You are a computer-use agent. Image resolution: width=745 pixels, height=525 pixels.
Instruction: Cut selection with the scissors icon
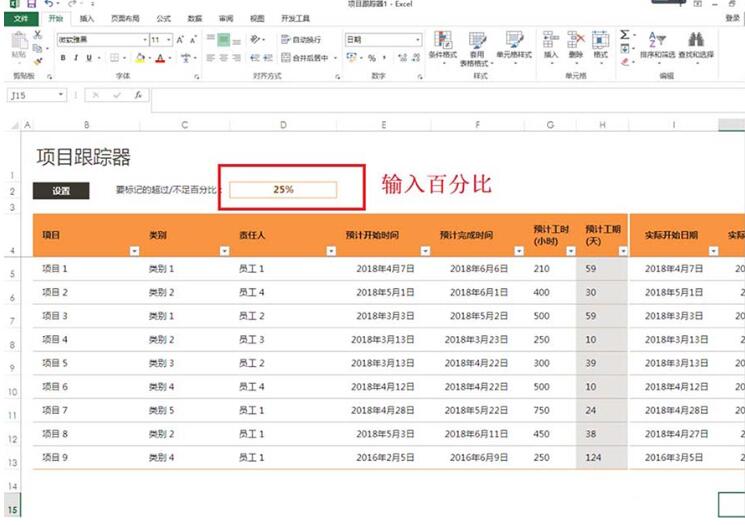pos(38,35)
